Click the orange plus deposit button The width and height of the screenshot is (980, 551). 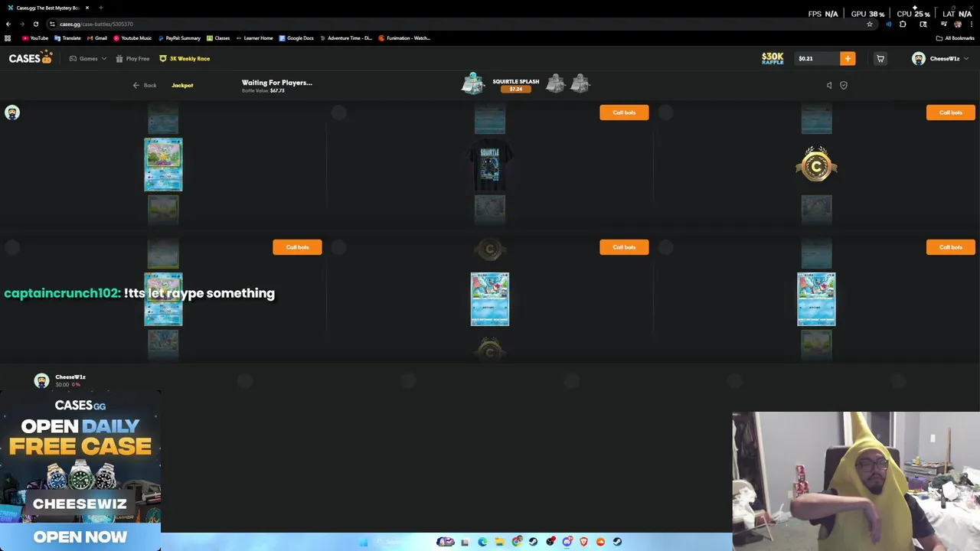(x=848, y=58)
